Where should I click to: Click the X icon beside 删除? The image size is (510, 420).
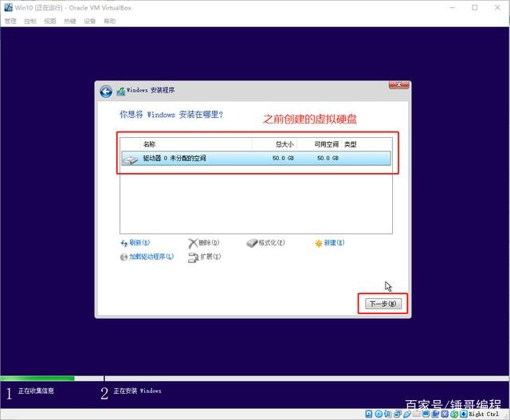click(x=193, y=243)
